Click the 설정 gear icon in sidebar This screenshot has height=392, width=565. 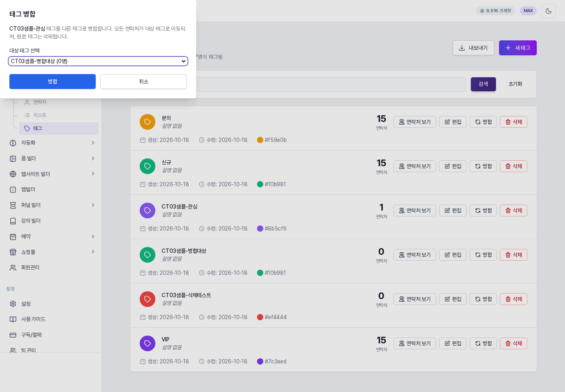pos(13,304)
